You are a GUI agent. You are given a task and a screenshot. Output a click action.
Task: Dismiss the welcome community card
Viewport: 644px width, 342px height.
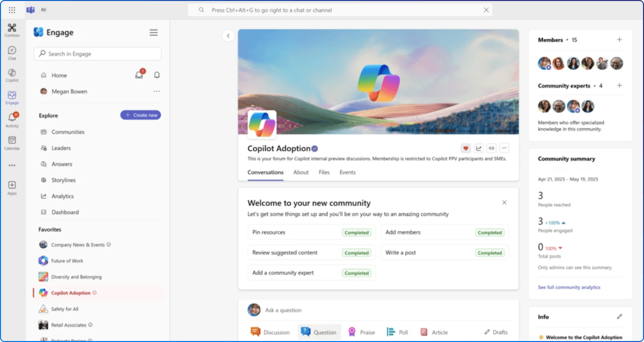click(505, 203)
